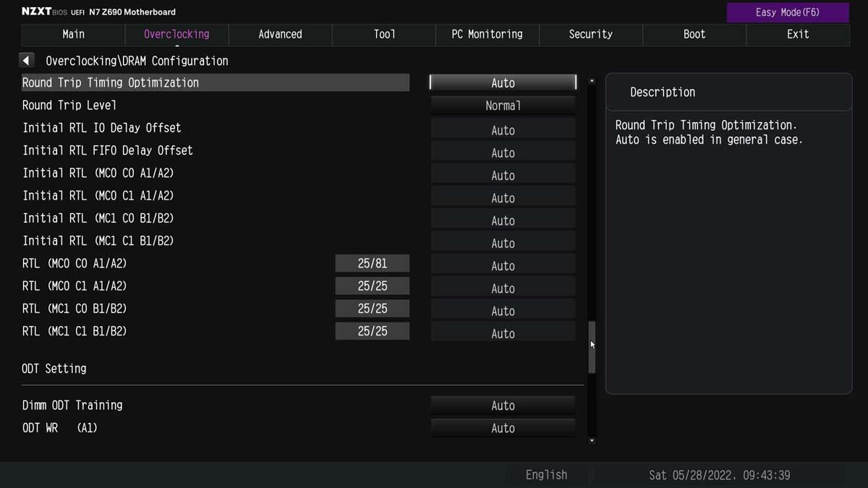
Task: Click the vertical scrollbar thumb
Action: coord(592,347)
